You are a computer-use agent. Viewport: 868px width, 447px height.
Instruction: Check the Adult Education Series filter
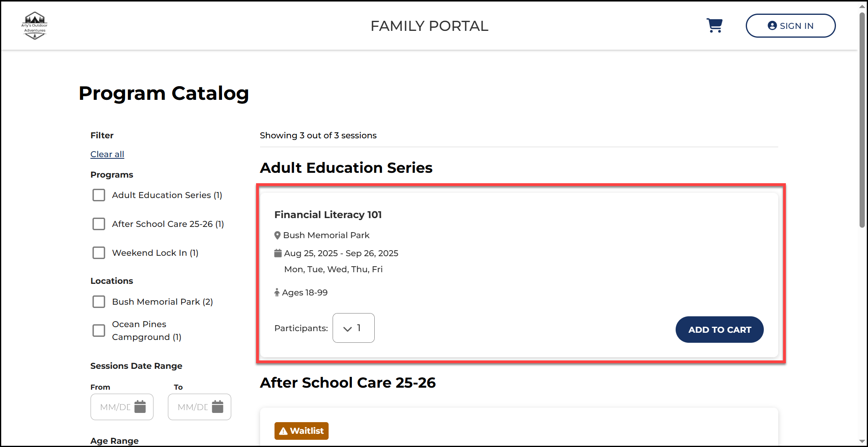pyautogui.click(x=99, y=195)
